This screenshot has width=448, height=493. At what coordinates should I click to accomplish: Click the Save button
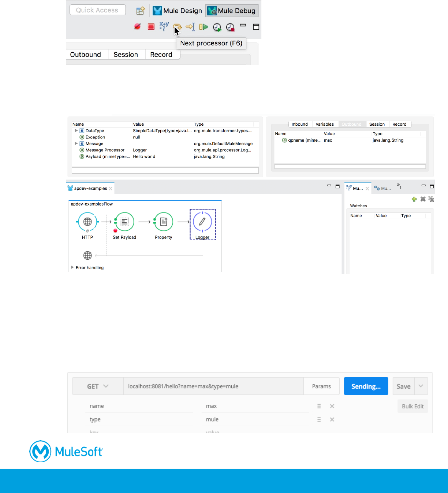(404, 386)
